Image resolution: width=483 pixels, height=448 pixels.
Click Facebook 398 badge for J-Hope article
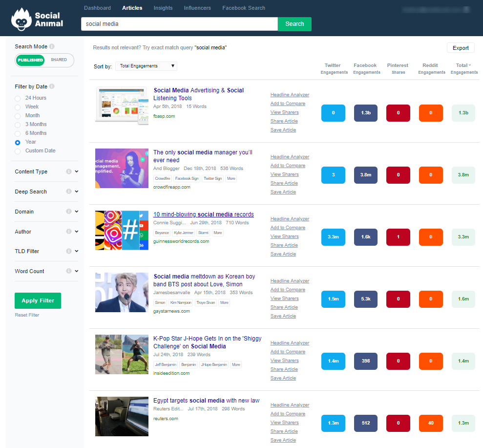coord(366,361)
